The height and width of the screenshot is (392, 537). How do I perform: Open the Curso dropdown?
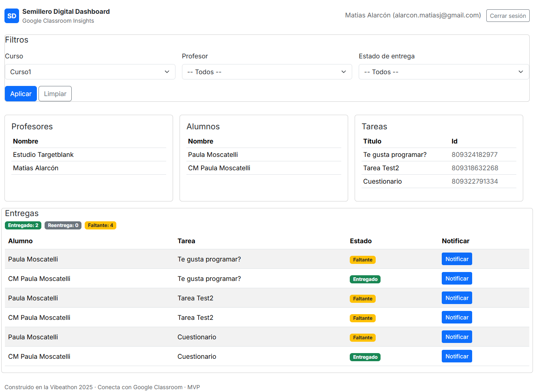90,71
